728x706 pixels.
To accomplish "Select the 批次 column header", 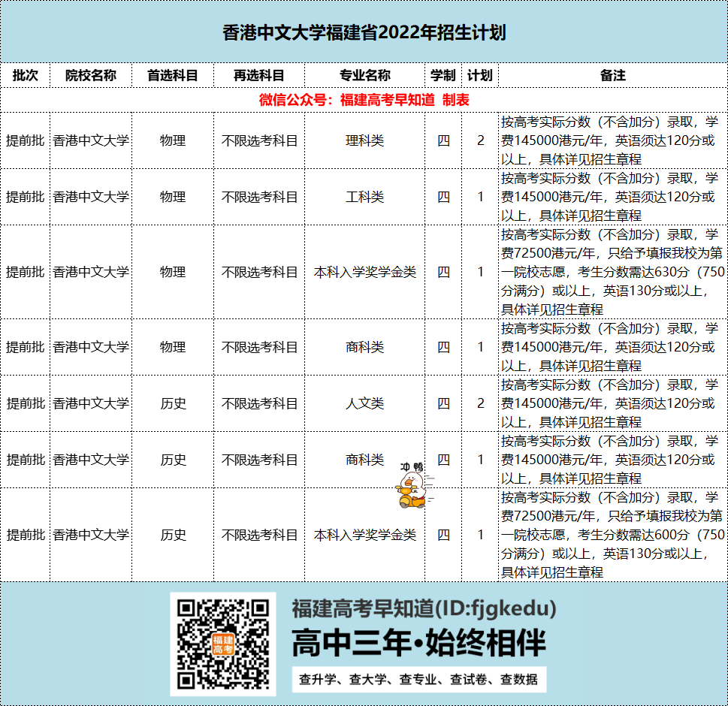I will click(x=25, y=75).
